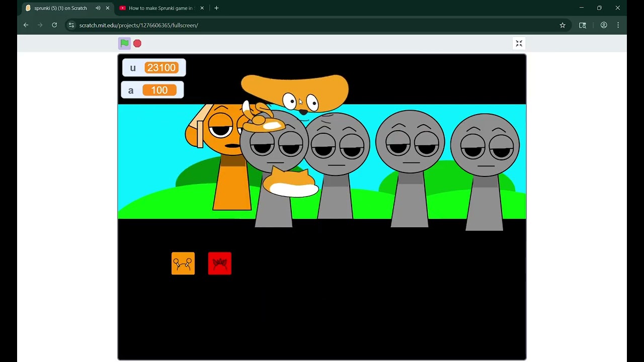Click the variable a value 100
Screen dimensions: 644x362
click(x=159, y=90)
